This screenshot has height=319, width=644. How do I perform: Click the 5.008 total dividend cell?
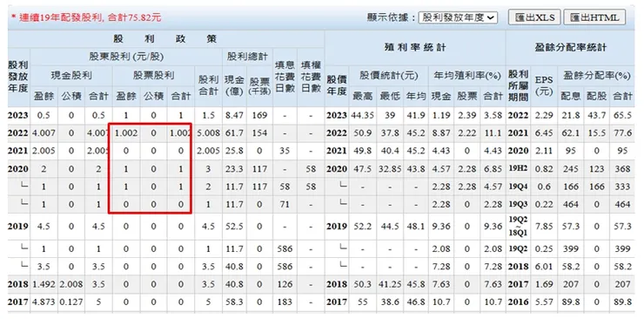[x=208, y=133]
